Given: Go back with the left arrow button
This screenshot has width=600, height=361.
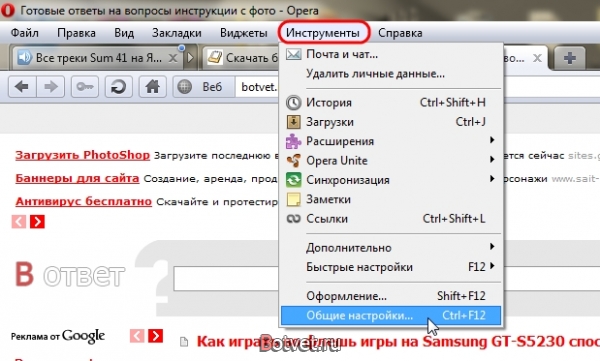Looking at the screenshot, I should click(22, 87).
